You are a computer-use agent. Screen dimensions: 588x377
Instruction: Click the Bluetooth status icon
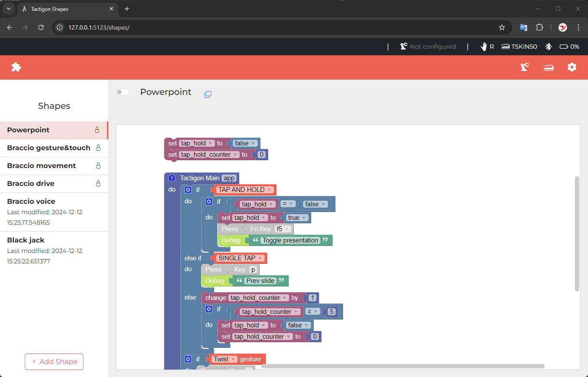(549, 47)
